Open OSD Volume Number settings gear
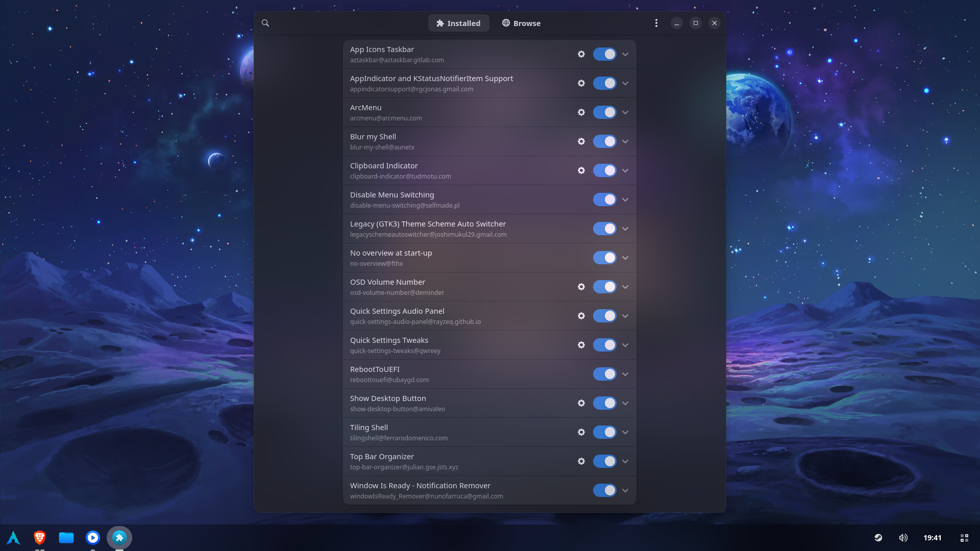Screen dimensions: 980x551 click(581, 287)
